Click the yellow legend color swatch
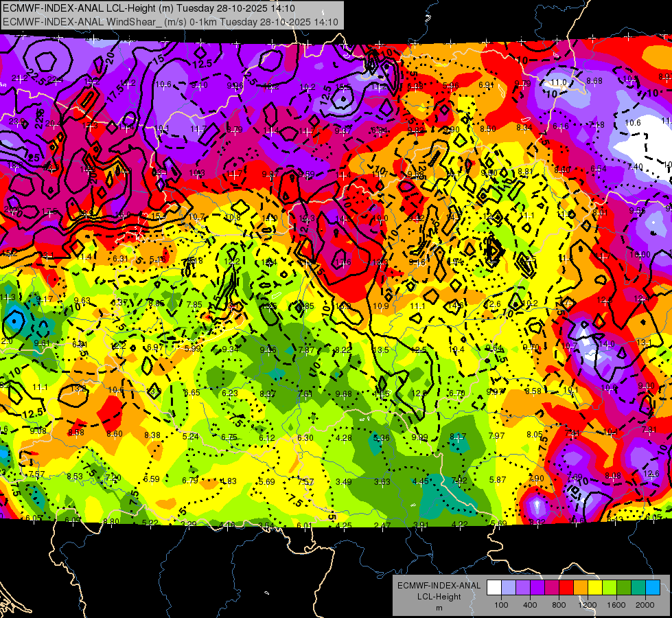 tap(595, 588)
